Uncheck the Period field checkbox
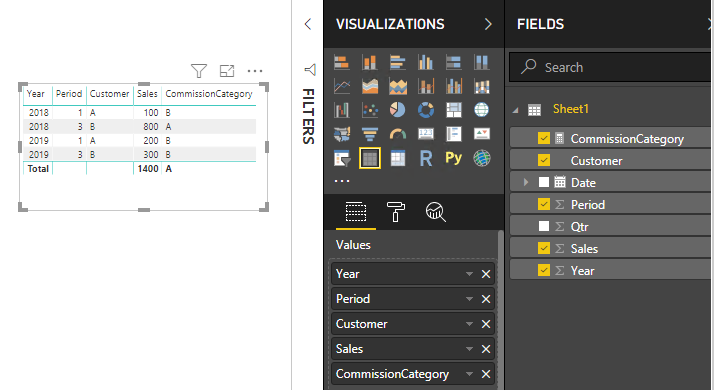 [x=544, y=204]
